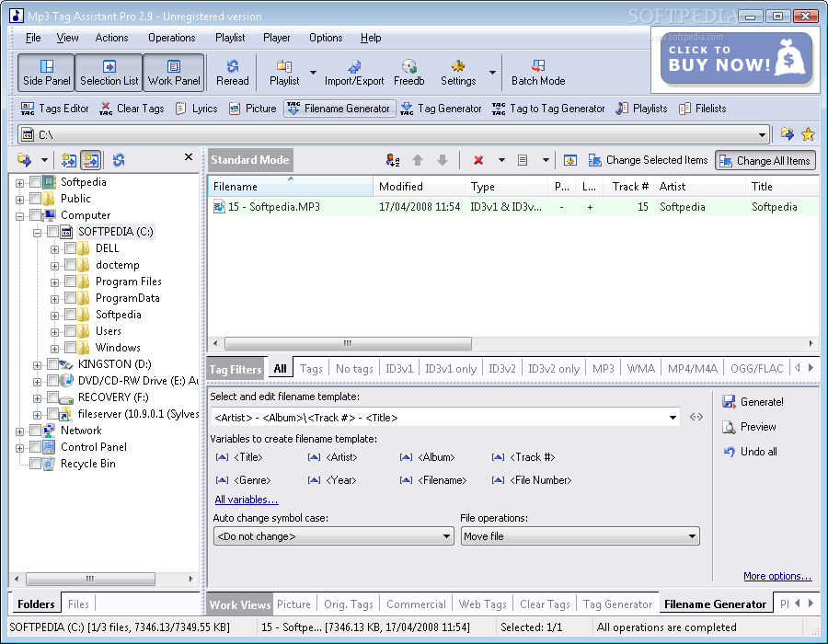828x644 pixels.
Task: Close the side panel with X
Action: tap(189, 156)
